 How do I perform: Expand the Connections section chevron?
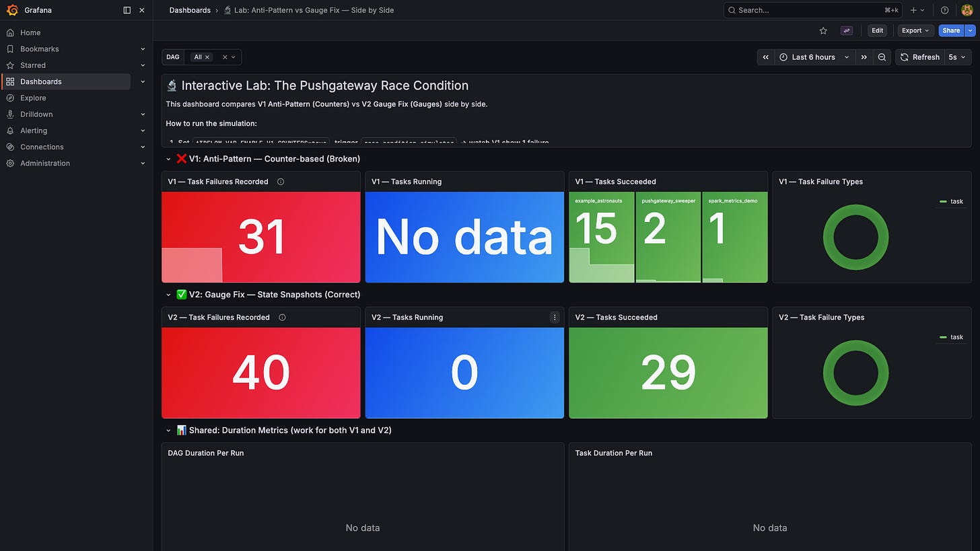[143, 147]
